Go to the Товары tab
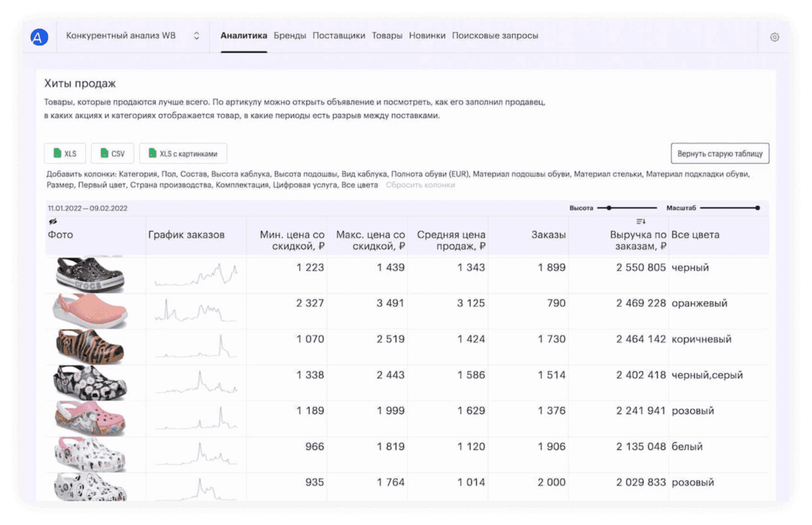This screenshot has width=812, height=525. point(387,36)
